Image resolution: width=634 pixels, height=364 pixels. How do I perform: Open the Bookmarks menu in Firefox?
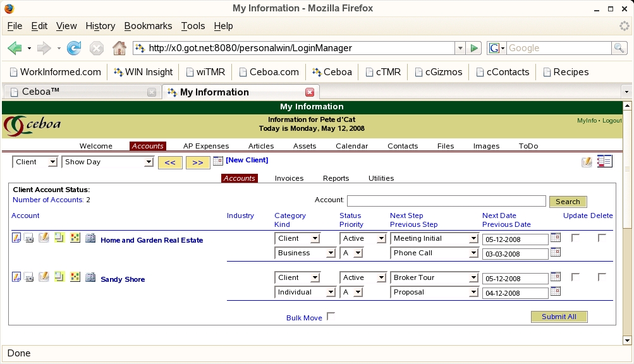(x=148, y=26)
